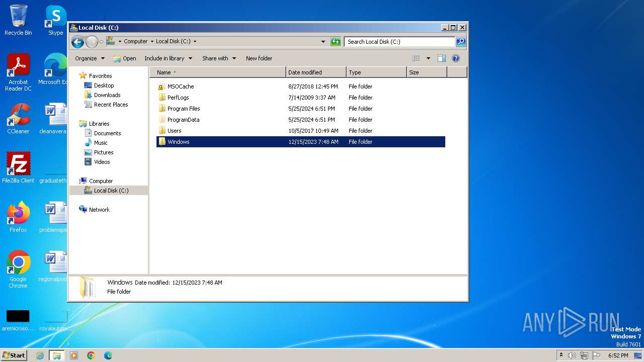
Task: Select the Program Files folder
Action: (184, 109)
